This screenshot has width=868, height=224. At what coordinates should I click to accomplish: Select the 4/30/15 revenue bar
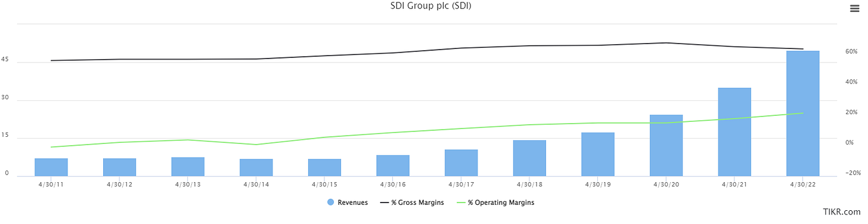pyautogui.click(x=324, y=167)
